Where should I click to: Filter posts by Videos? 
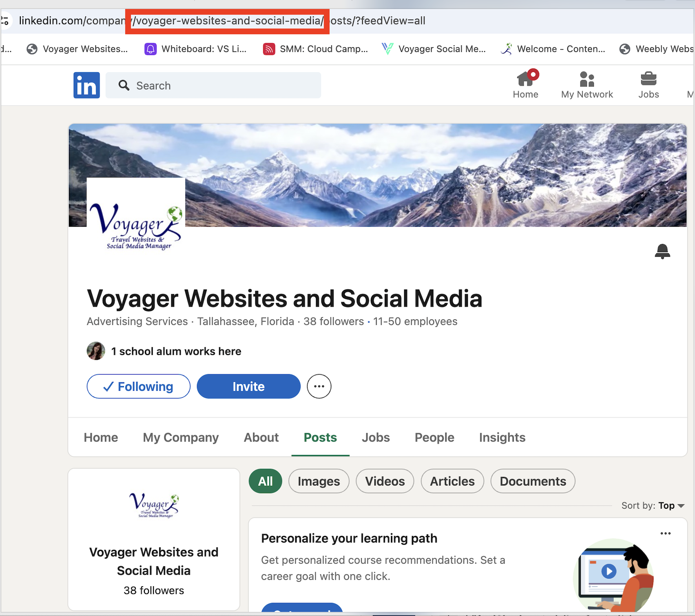(x=385, y=481)
